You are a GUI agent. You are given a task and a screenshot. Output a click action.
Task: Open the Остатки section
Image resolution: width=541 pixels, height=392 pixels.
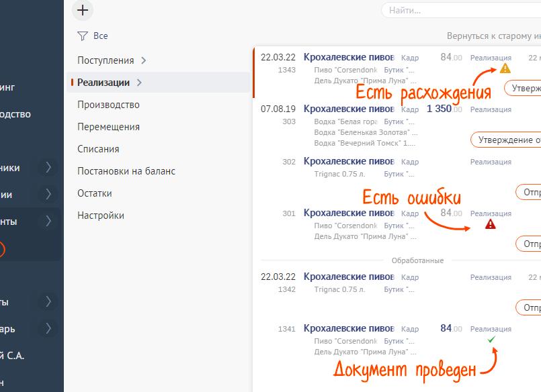(95, 193)
